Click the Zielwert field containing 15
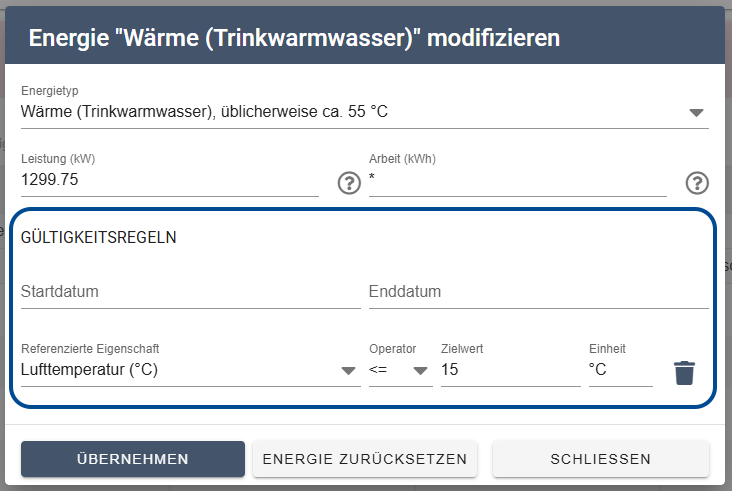The width and height of the screenshot is (732, 491). pos(510,370)
